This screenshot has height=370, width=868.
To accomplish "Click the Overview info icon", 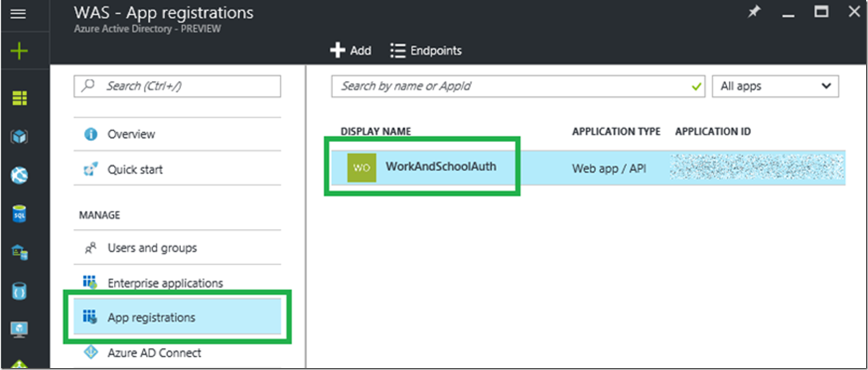I will [91, 134].
